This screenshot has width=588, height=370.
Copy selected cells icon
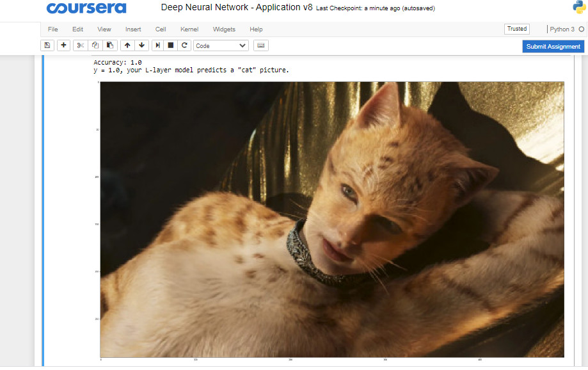coord(95,45)
